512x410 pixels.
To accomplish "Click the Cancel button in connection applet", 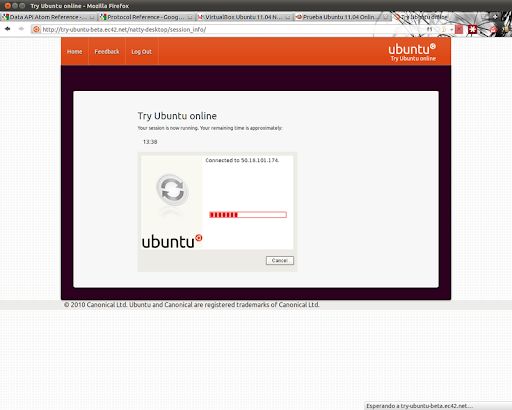I will click(x=280, y=260).
